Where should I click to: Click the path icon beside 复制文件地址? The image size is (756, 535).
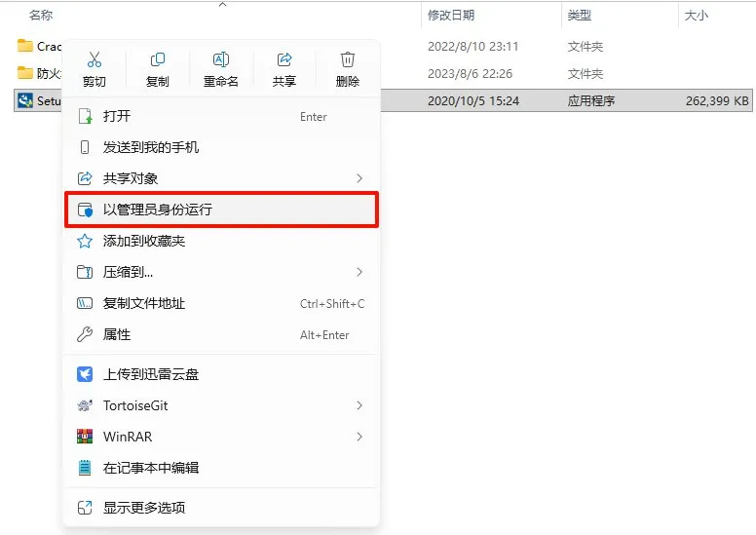click(85, 303)
